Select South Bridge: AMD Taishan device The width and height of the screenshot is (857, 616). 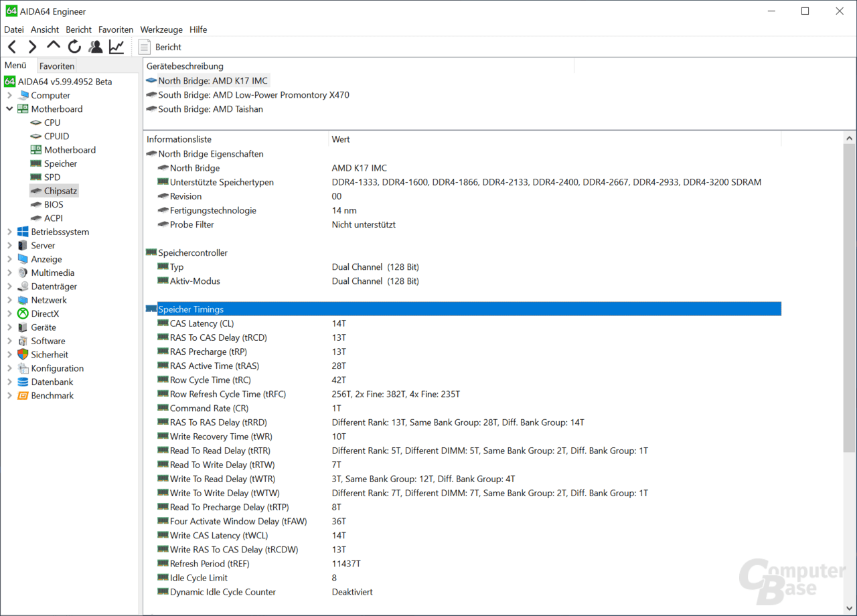204,109
